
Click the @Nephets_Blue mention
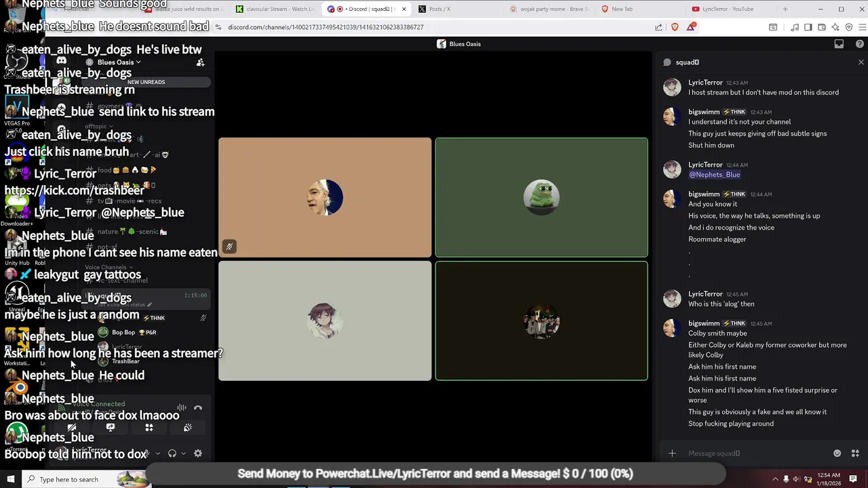(x=715, y=175)
